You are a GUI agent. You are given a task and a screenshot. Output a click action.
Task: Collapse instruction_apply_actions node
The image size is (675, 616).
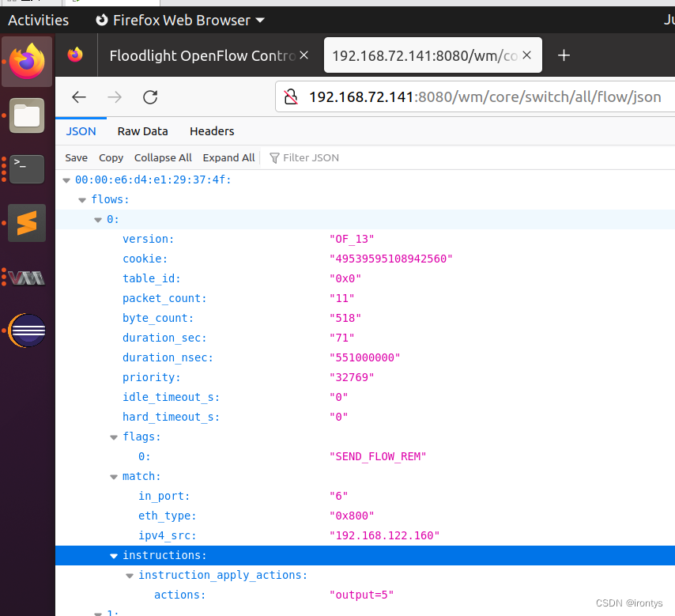click(x=130, y=576)
